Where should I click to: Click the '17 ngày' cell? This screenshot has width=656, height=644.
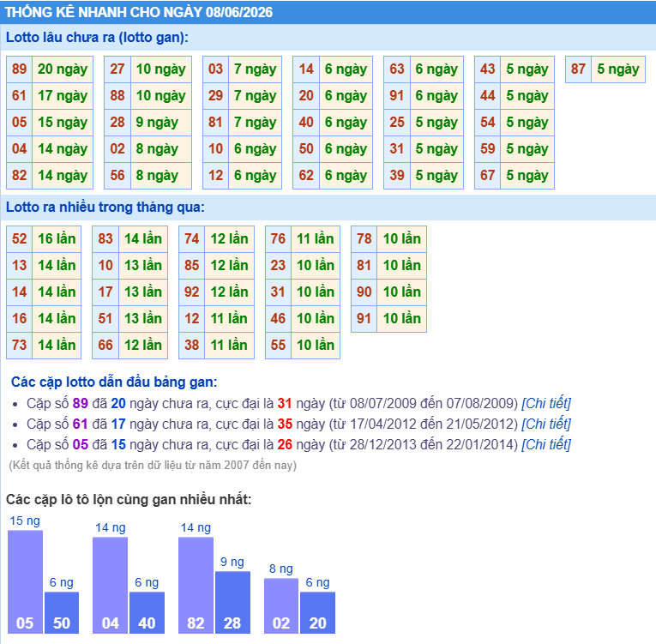pyautogui.click(x=63, y=96)
